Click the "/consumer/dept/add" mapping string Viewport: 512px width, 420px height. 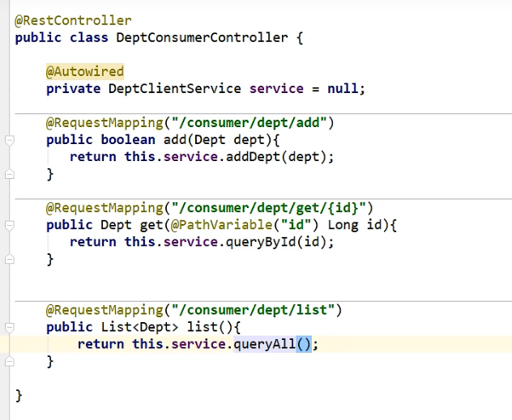pos(249,123)
